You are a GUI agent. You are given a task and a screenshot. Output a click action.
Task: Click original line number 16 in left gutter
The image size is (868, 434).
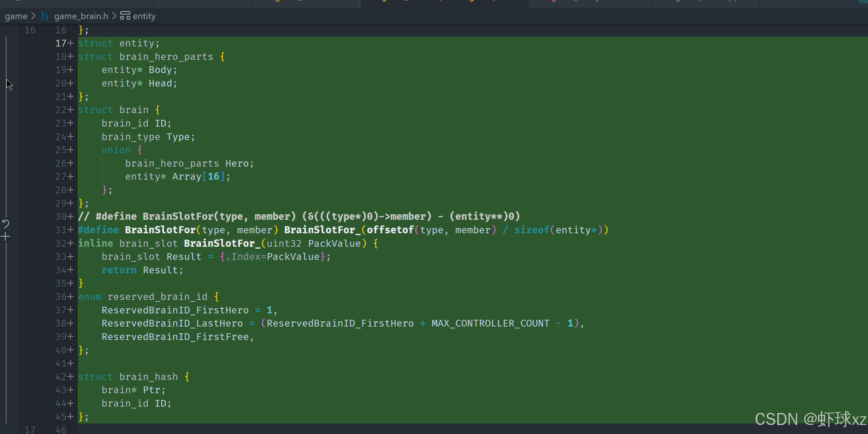coord(30,30)
